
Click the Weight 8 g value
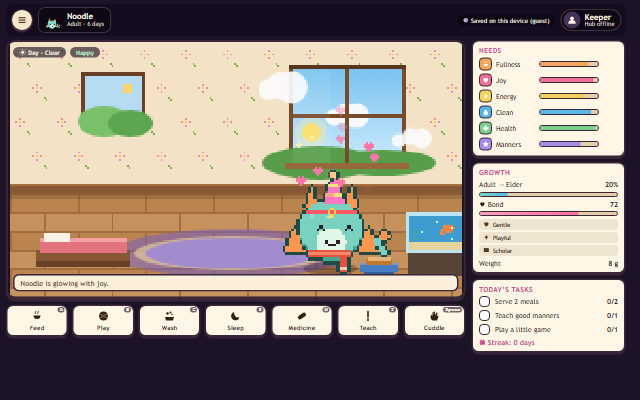[x=613, y=264]
